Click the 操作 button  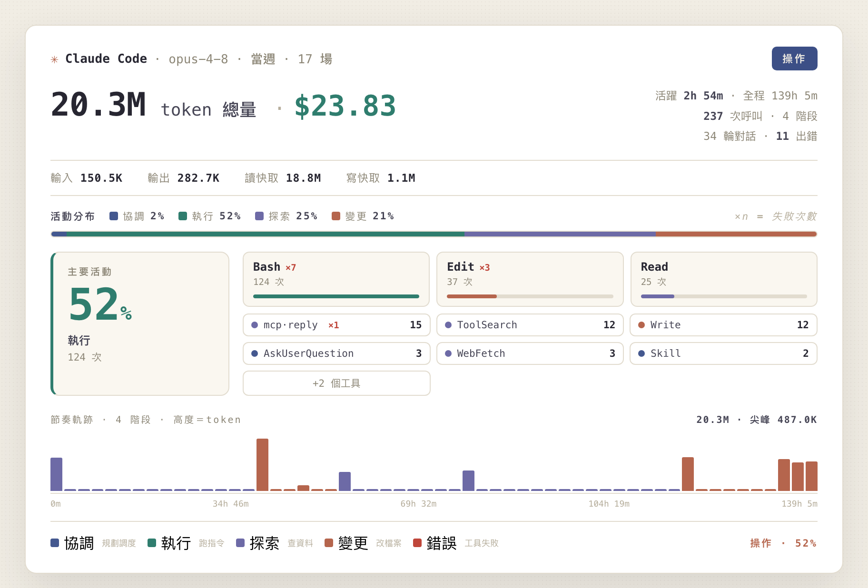click(x=794, y=59)
